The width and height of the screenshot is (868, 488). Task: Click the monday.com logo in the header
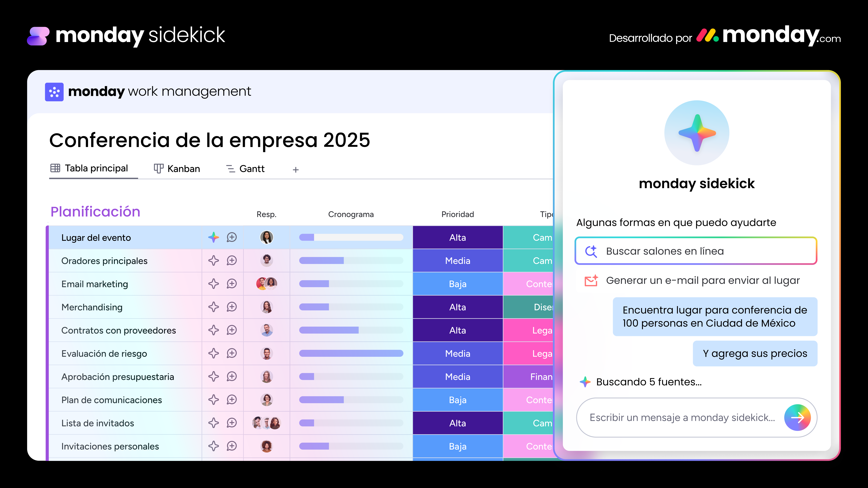click(x=769, y=36)
